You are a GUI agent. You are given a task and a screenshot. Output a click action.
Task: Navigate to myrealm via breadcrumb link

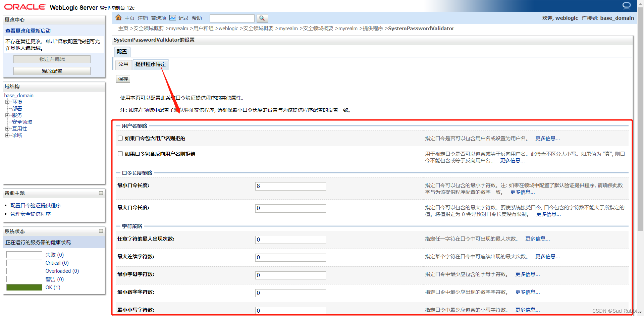pos(178,29)
